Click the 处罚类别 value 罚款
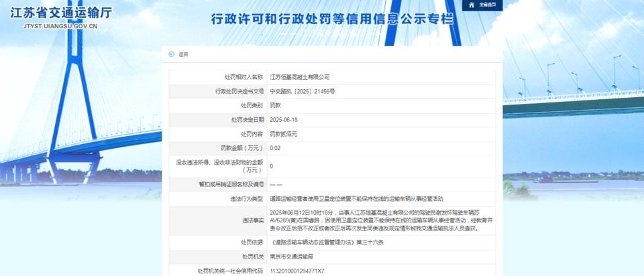This screenshot has width=644, height=276. tap(275, 106)
